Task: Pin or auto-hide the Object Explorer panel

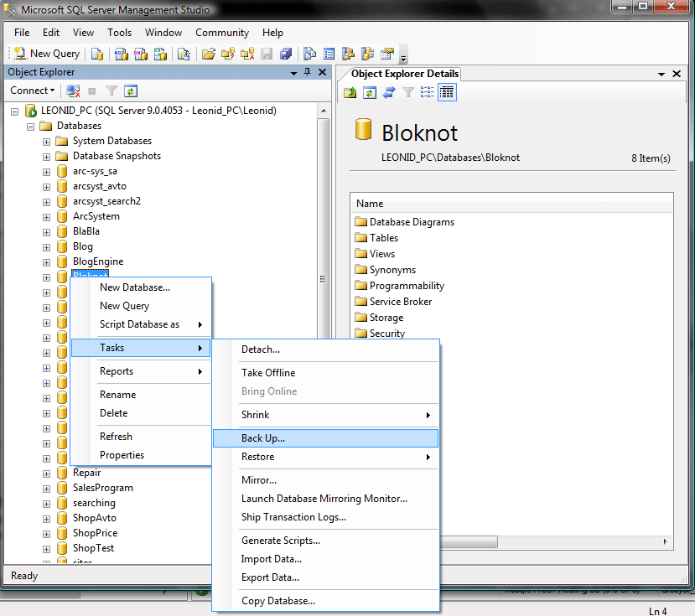Action: 308,72
